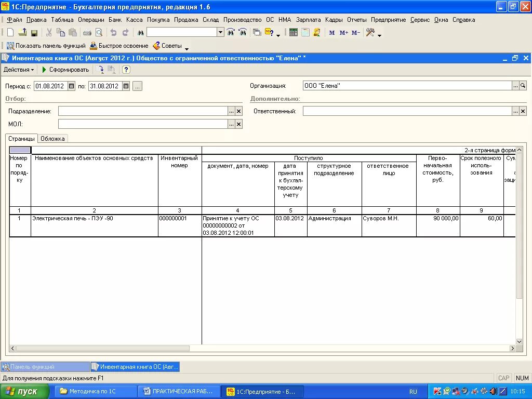Open ПРАКТИЧЕСКАЯ РАБ... taskbar item

[x=179, y=392]
